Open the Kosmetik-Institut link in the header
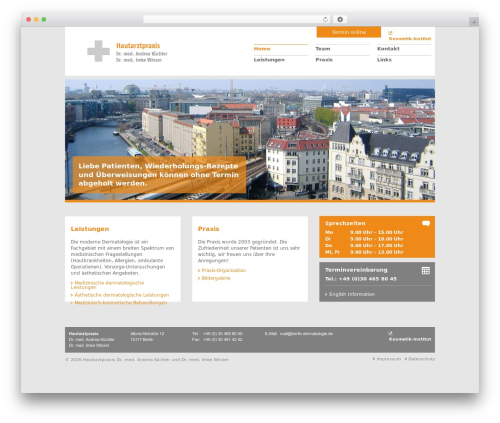 (410, 39)
